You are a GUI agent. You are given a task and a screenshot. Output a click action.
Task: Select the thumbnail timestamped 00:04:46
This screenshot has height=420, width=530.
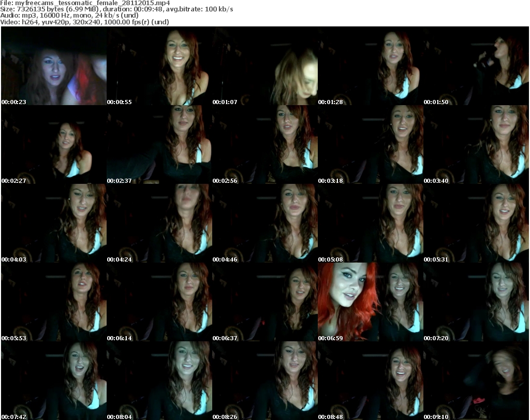coord(265,223)
